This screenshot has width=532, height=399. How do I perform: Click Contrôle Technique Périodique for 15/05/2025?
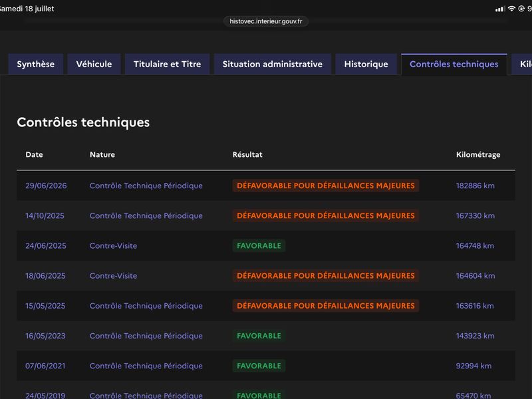pos(146,306)
